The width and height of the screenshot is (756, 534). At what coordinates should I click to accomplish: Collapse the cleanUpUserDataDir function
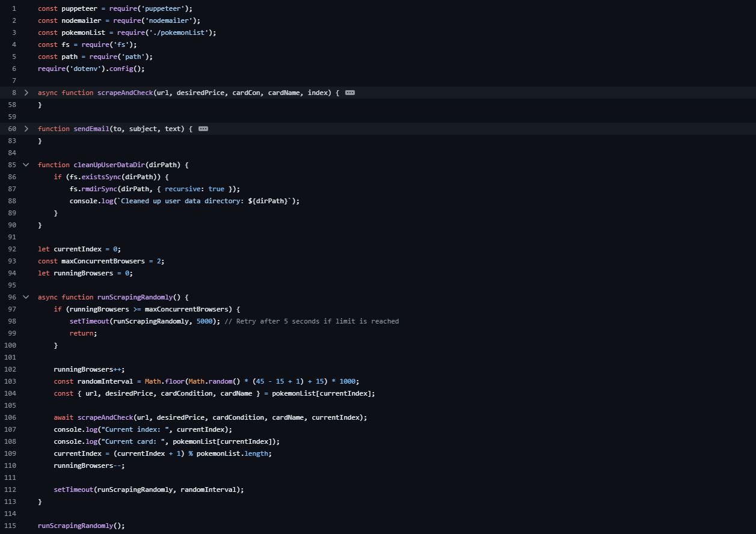click(26, 165)
